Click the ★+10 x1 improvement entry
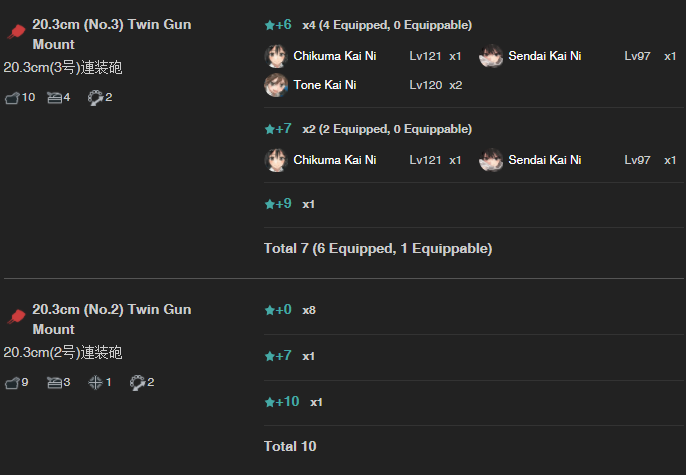 pos(294,402)
